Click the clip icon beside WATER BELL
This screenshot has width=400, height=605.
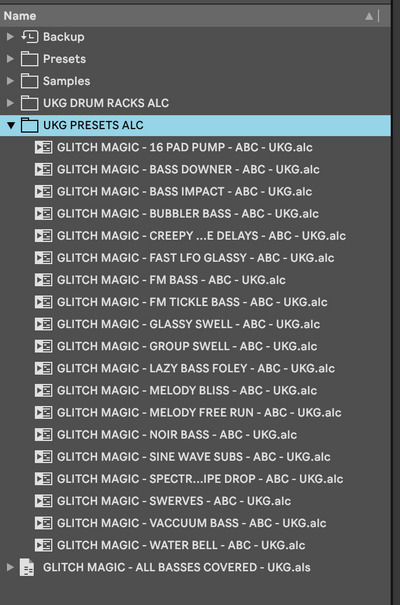click(43, 545)
